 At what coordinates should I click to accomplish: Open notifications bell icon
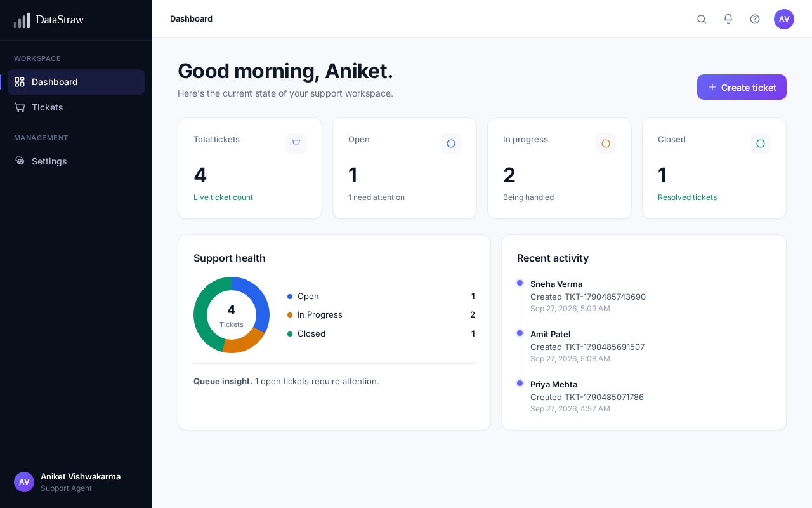pyautogui.click(x=728, y=19)
